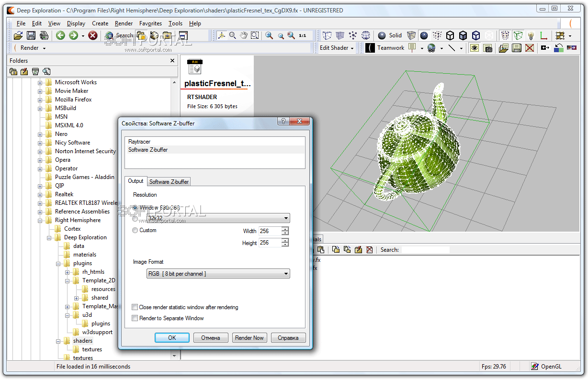Click the search-folder icon in Folders panel

pos(46,72)
